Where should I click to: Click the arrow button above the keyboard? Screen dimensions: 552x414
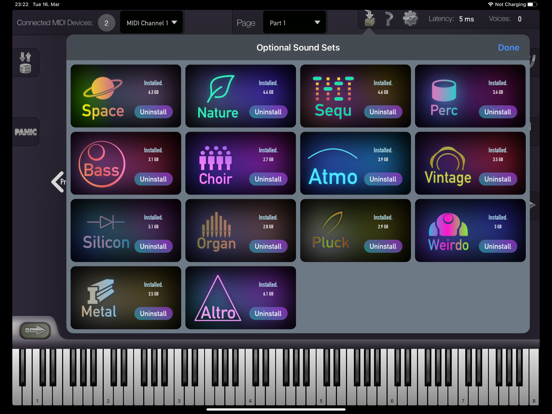pyautogui.click(x=35, y=330)
